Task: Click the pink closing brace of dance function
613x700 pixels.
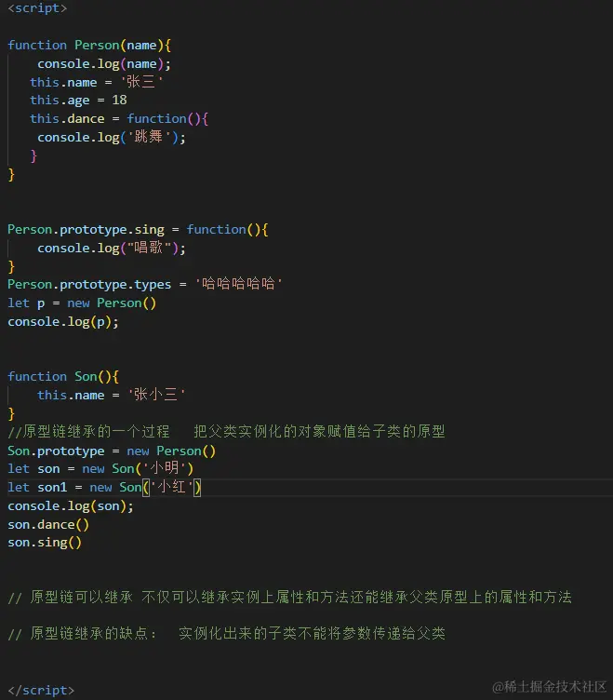Action: click(x=33, y=155)
